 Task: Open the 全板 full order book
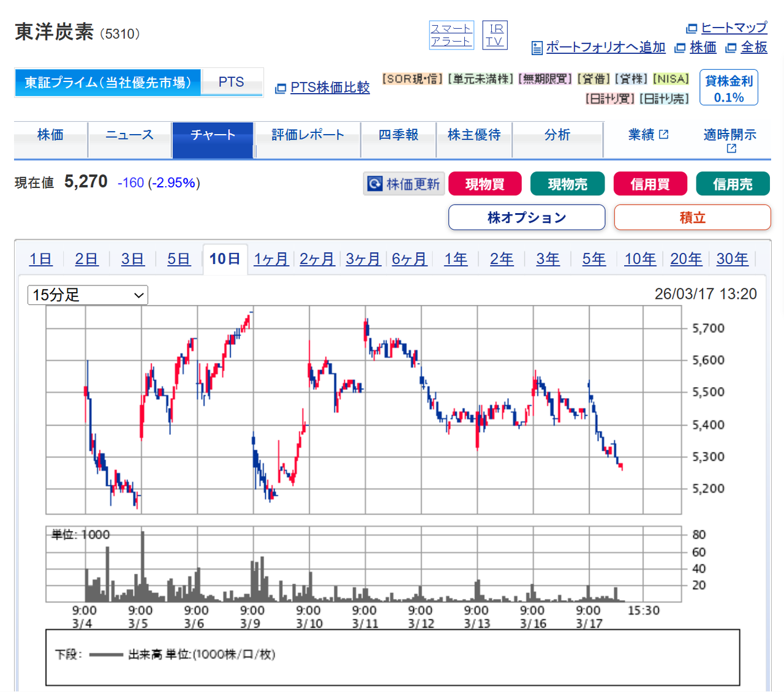[754, 47]
